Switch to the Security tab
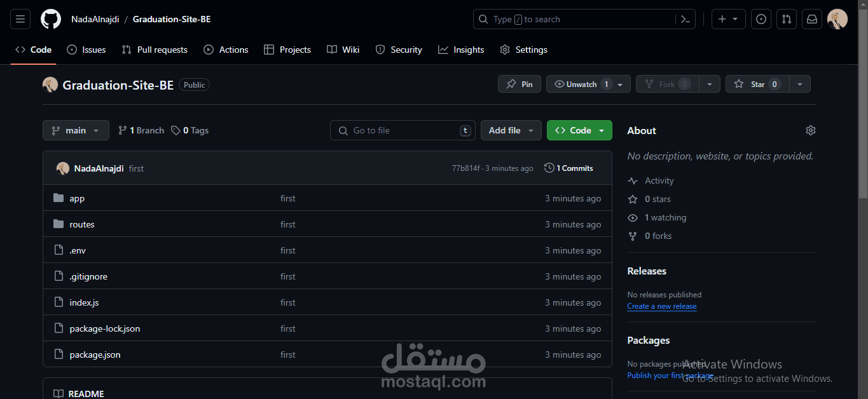Image resolution: width=868 pixels, height=399 pixels. pos(399,50)
